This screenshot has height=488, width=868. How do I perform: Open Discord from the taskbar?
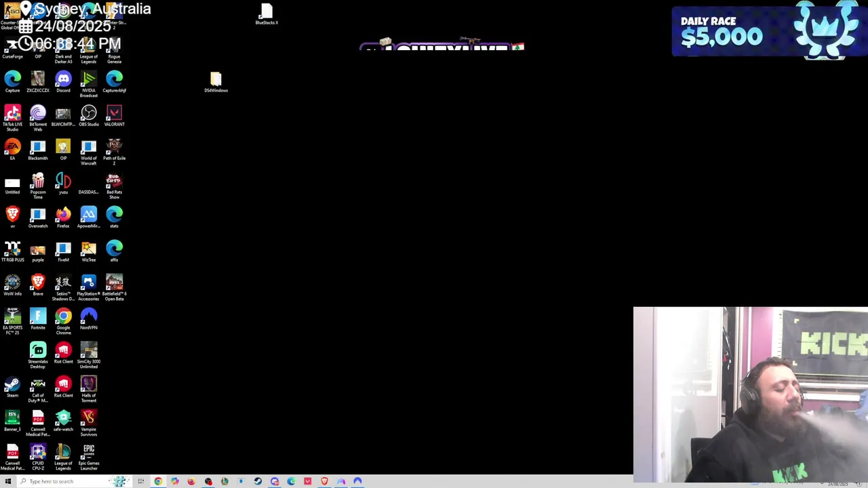coord(275,481)
